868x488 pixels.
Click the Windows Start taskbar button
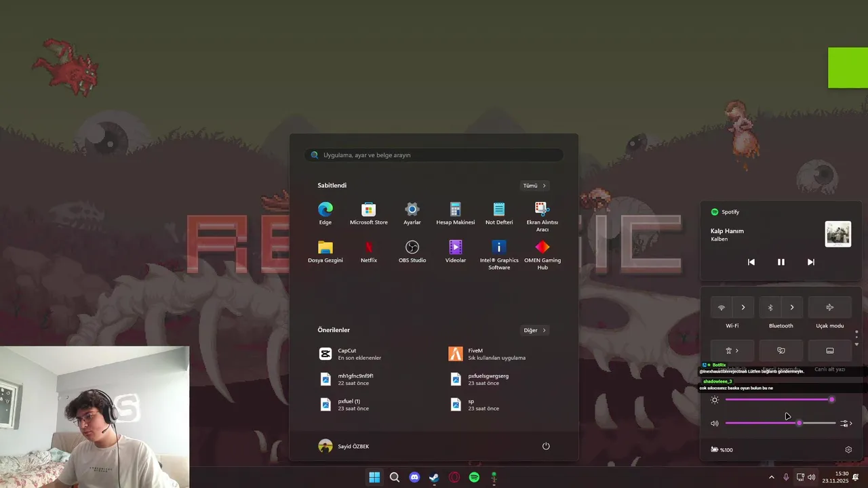point(374,477)
